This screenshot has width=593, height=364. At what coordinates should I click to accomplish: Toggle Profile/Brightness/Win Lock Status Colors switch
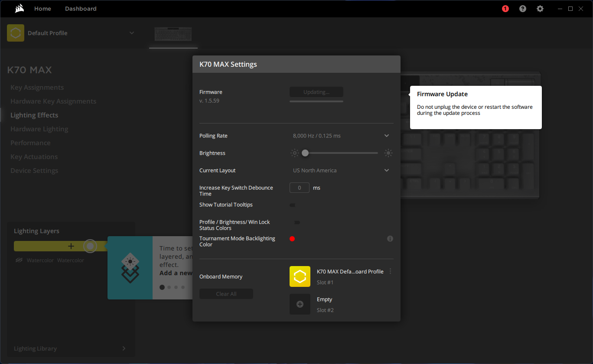[x=297, y=222]
